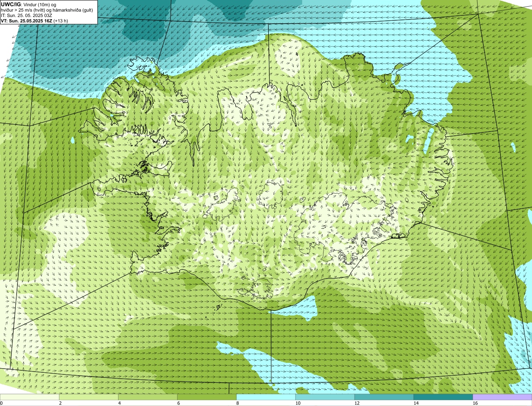
Task: Click the '10' label on the color scale
Action: point(298,403)
